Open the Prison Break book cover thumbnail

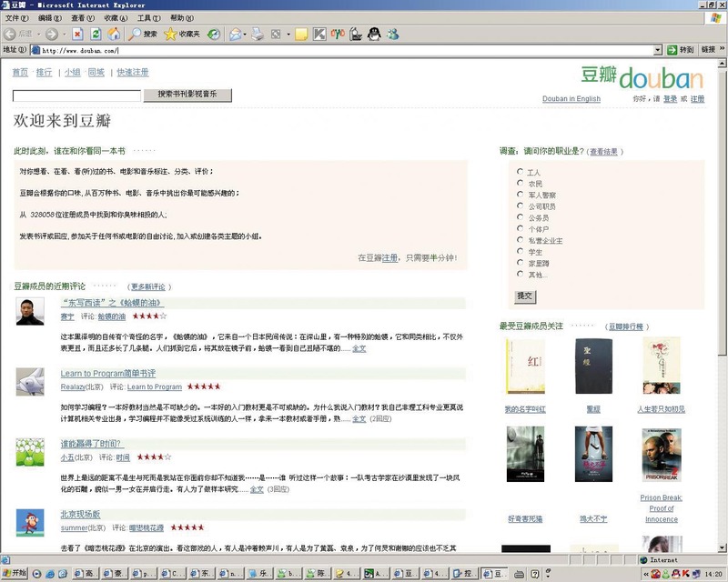point(662,456)
